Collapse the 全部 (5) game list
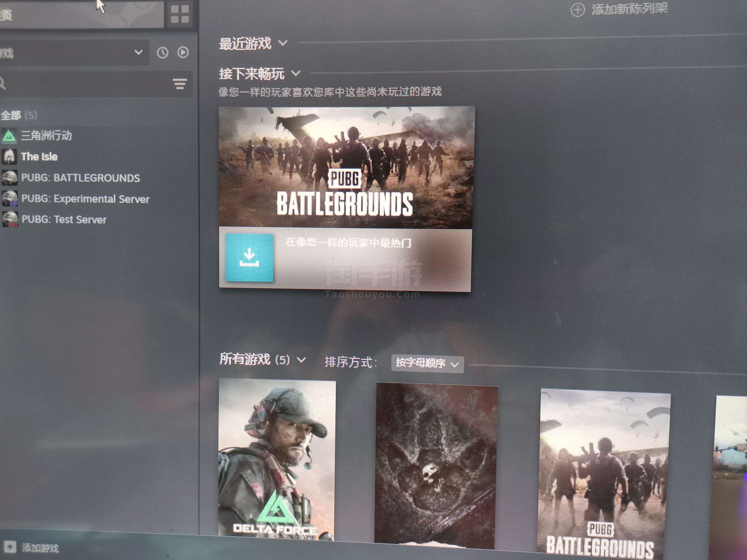 (x=19, y=115)
